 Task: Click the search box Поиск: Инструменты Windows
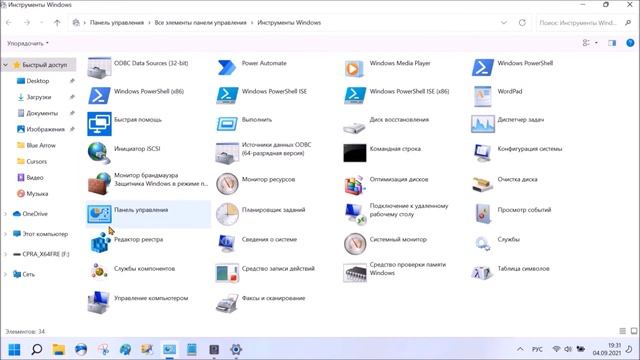point(585,23)
